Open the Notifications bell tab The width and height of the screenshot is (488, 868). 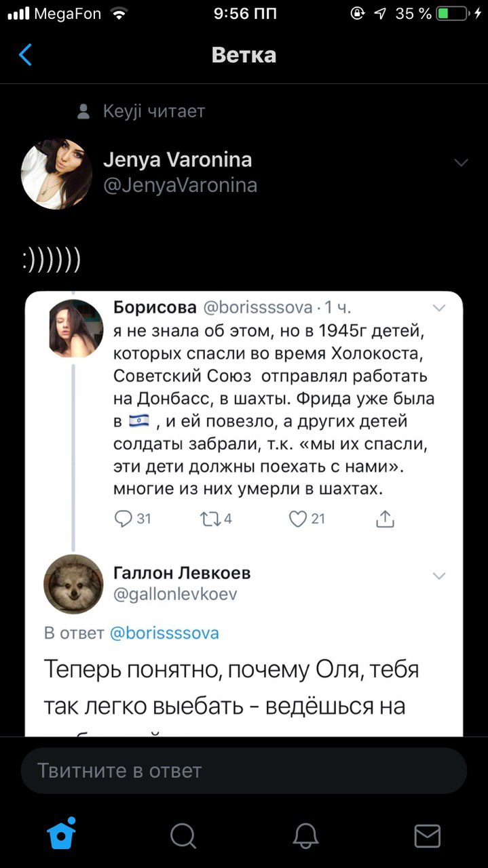pos(305,835)
